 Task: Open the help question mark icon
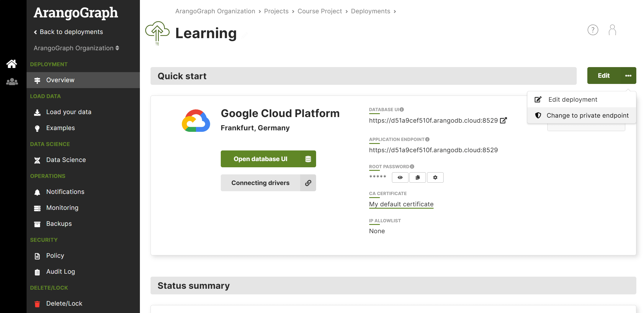click(x=593, y=30)
